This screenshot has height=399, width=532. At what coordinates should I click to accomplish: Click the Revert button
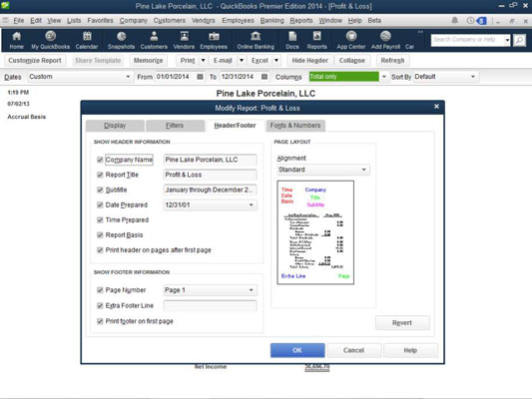[402, 323]
